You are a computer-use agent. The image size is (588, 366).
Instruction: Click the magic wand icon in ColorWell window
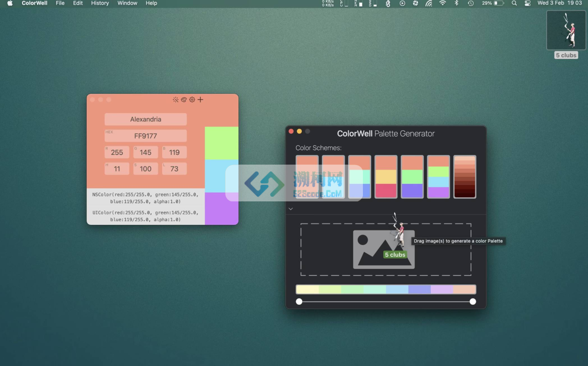(175, 99)
